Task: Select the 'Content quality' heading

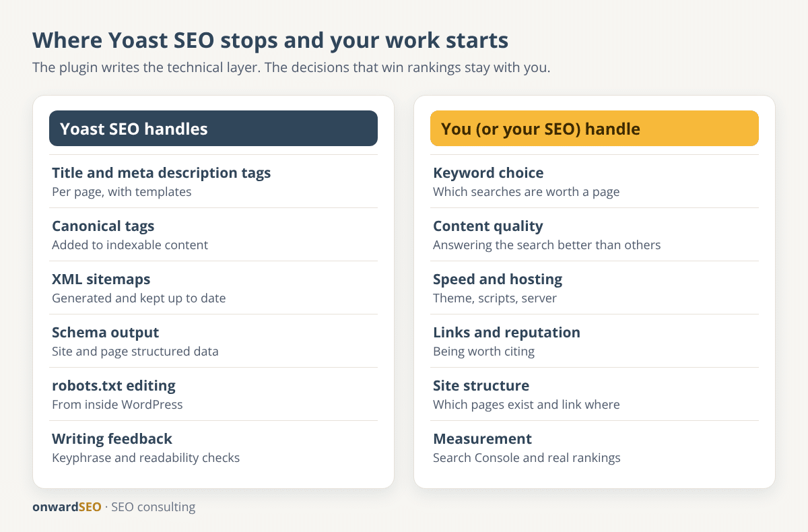Action: pos(488,226)
